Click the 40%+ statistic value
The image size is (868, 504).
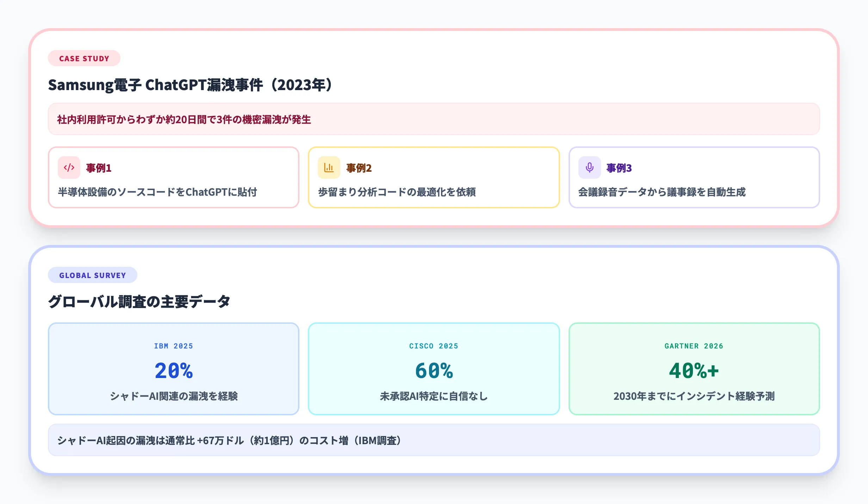[x=694, y=371]
